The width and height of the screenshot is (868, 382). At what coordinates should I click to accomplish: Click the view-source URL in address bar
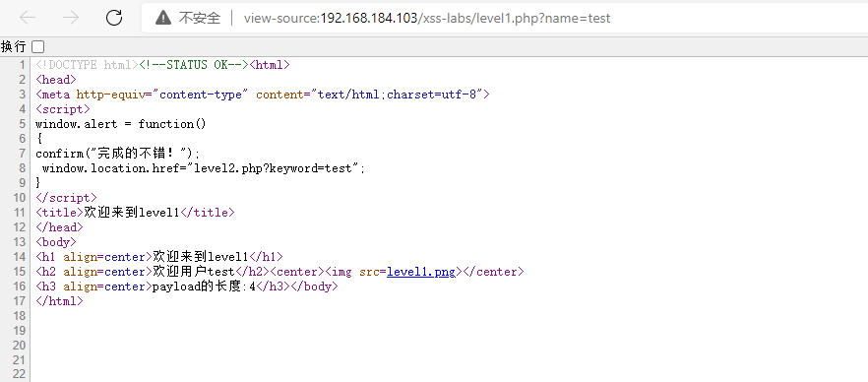(x=427, y=19)
